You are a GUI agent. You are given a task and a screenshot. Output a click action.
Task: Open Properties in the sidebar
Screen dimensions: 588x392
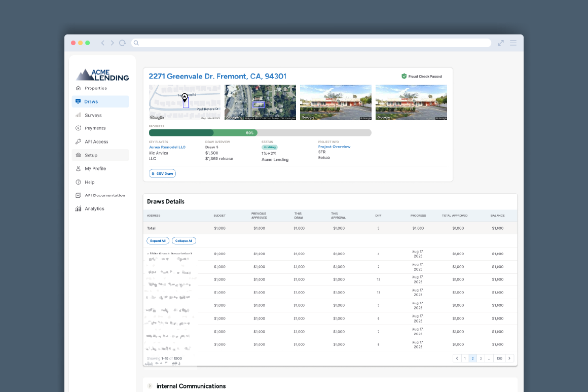coord(96,88)
